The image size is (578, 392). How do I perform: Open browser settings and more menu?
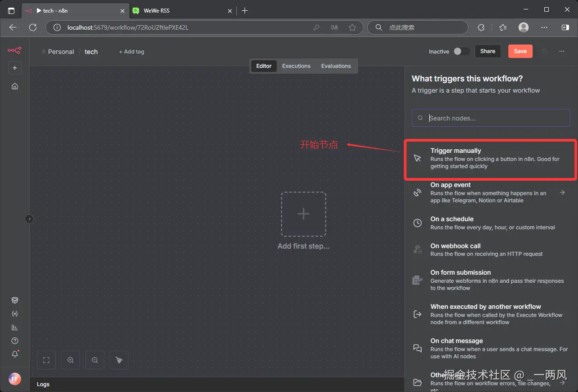(x=544, y=27)
